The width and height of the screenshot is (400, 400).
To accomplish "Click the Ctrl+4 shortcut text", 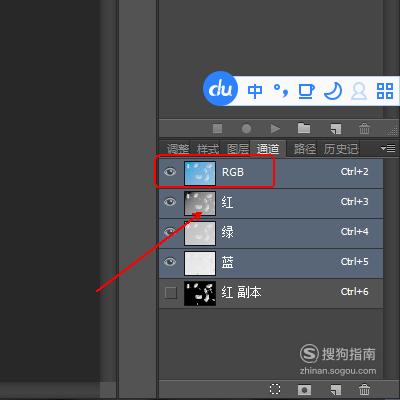I will coord(354,232).
